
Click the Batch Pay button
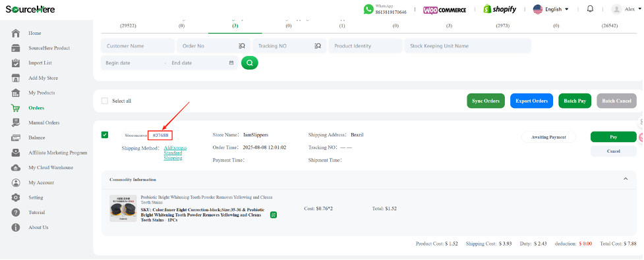click(x=575, y=101)
